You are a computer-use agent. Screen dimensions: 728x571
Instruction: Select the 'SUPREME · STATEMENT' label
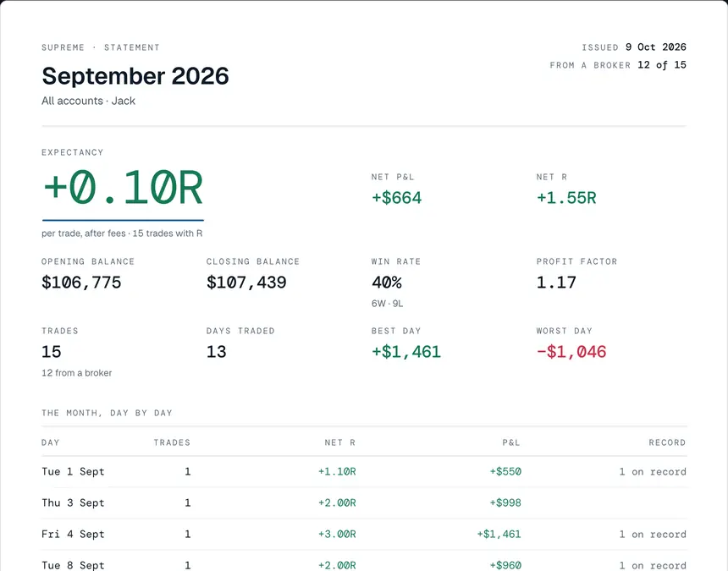point(100,47)
